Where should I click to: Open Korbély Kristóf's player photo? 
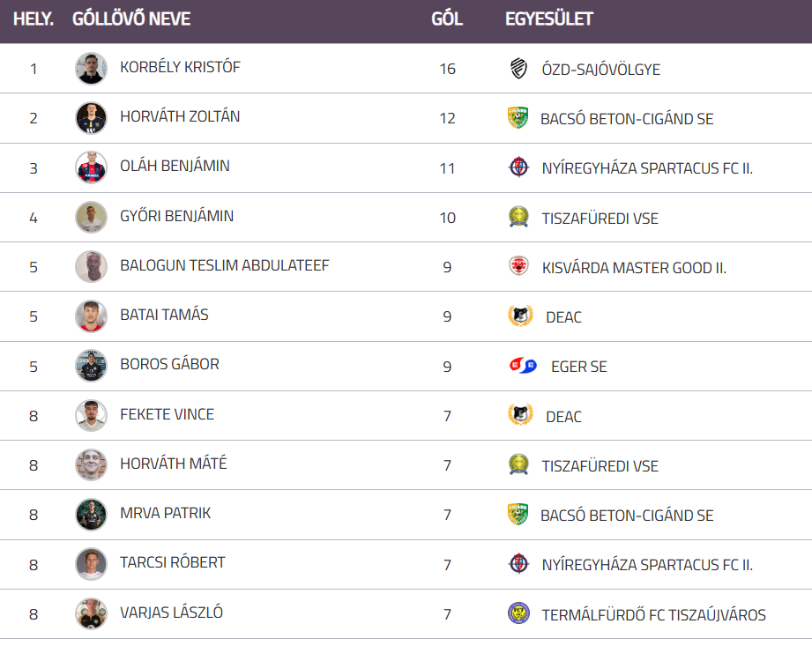[x=91, y=68]
